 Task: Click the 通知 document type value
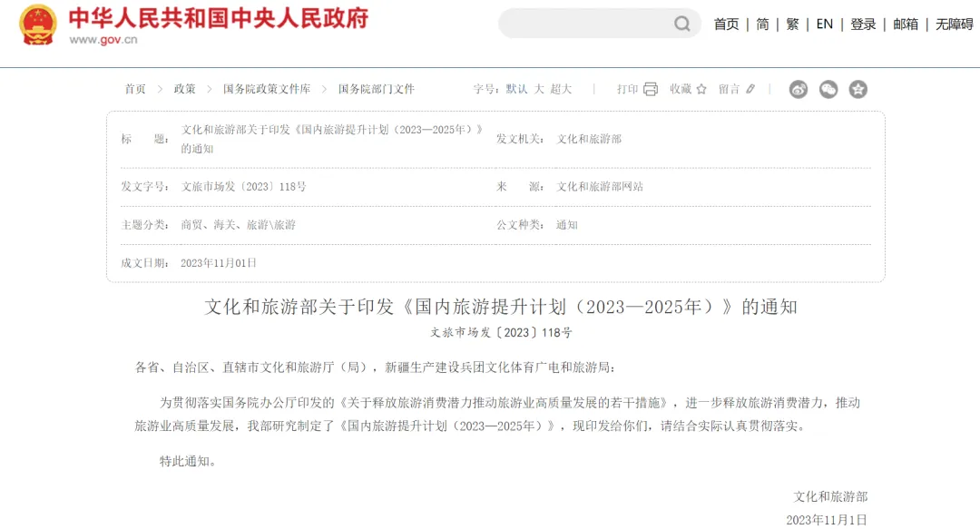[567, 224]
